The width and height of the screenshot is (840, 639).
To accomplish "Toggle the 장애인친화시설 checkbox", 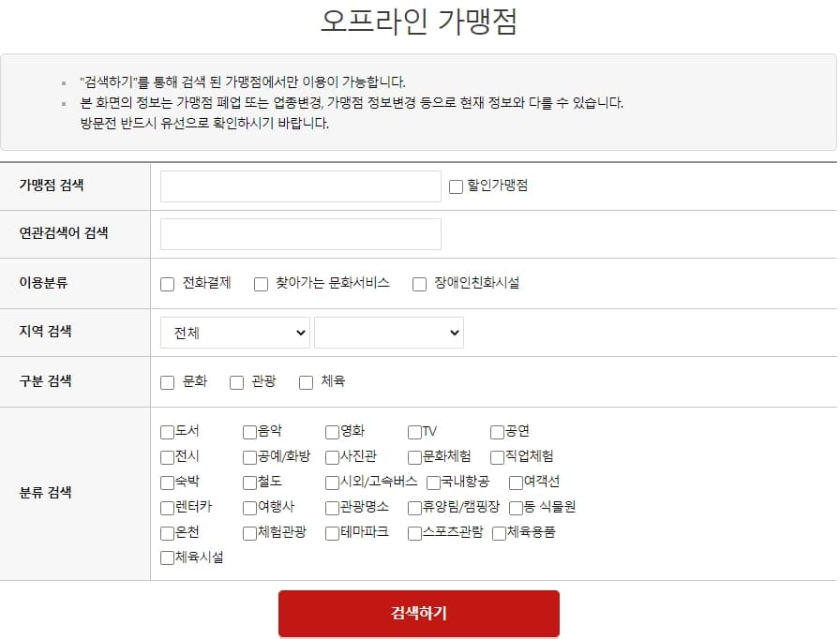I will (x=419, y=284).
